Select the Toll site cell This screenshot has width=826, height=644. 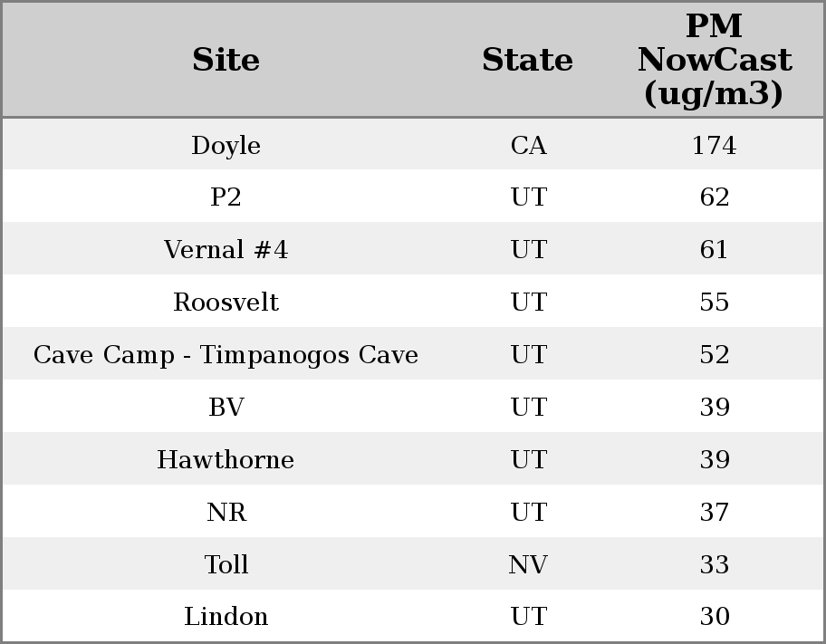(x=226, y=565)
